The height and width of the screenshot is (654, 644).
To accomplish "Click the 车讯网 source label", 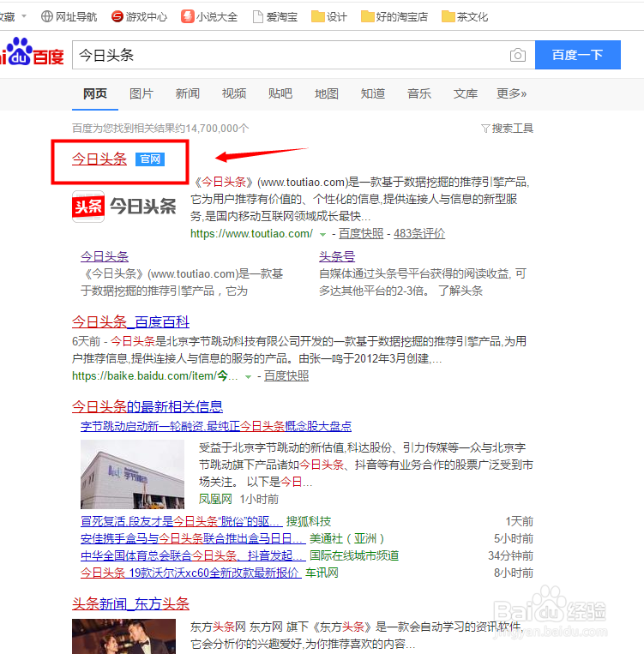I will click(322, 573).
